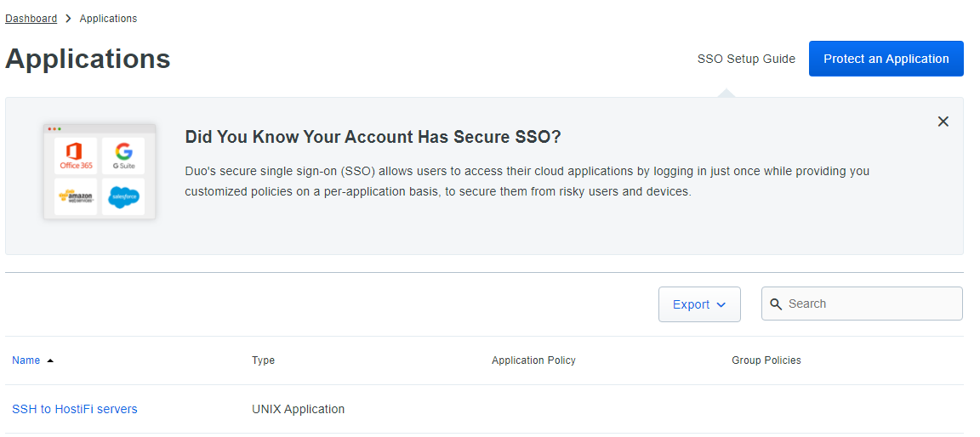The width and height of the screenshot is (980, 437).
Task: Click the magnifier icon in Search
Action: (776, 304)
